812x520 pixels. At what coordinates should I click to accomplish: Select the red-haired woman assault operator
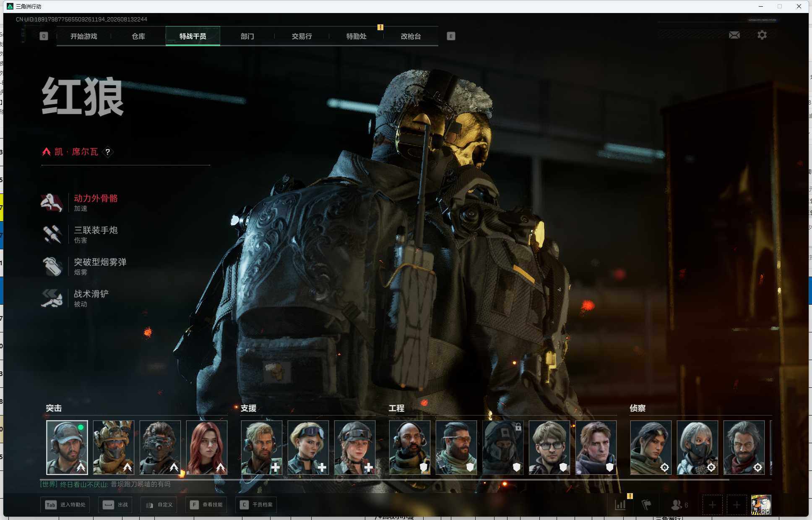tap(207, 447)
